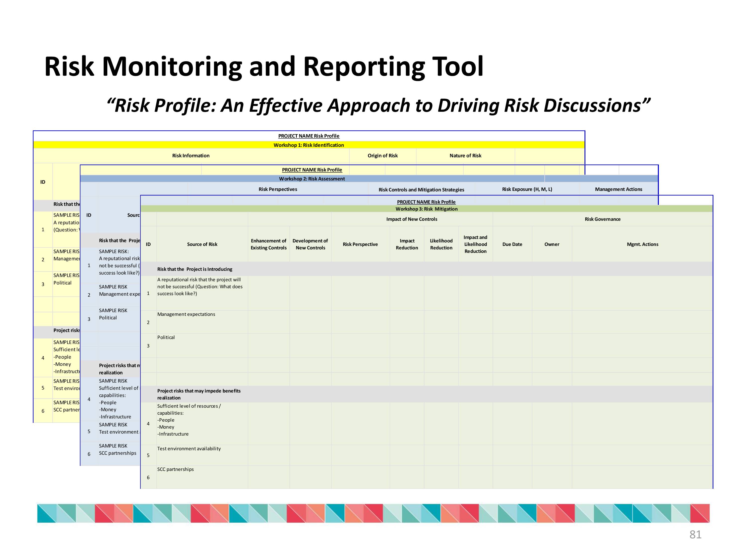747x560 pixels.
Task: Select the 'Nature of Risk' header
Action: (465, 156)
